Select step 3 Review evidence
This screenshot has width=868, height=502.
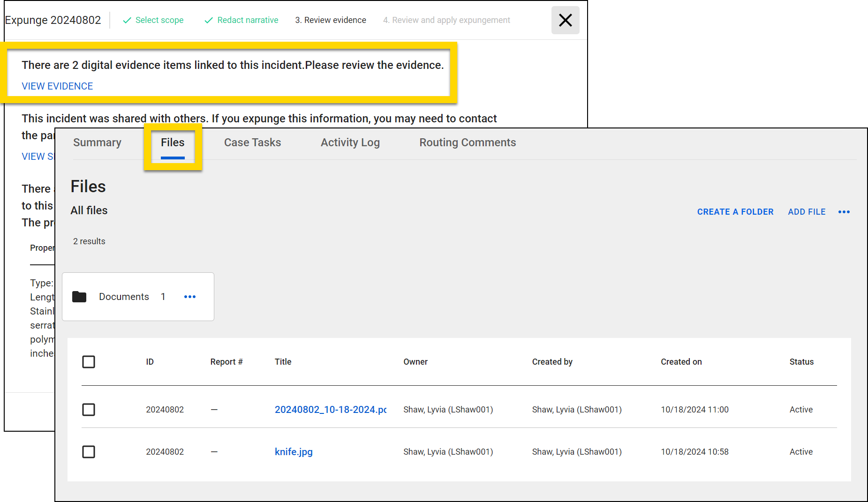[330, 20]
